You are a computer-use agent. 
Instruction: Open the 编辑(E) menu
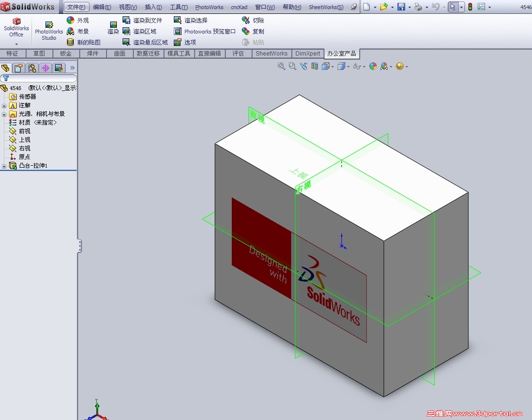click(x=102, y=7)
